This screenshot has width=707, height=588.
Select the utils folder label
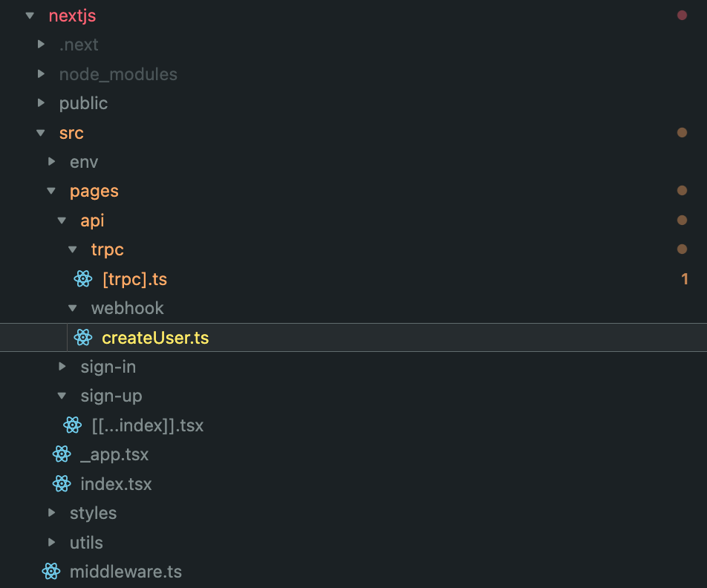tap(86, 543)
